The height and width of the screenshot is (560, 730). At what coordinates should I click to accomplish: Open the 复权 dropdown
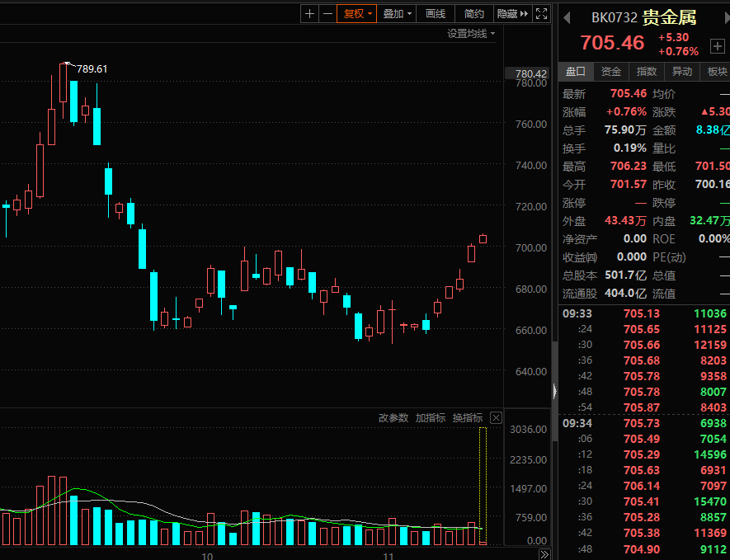358,13
